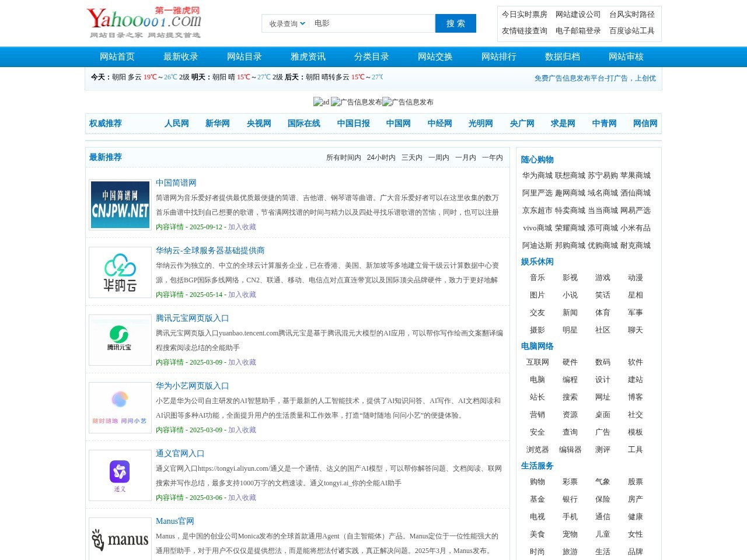Open 新华网 in the 权威推荐 row
747x560 pixels.
(x=218, y=124)
